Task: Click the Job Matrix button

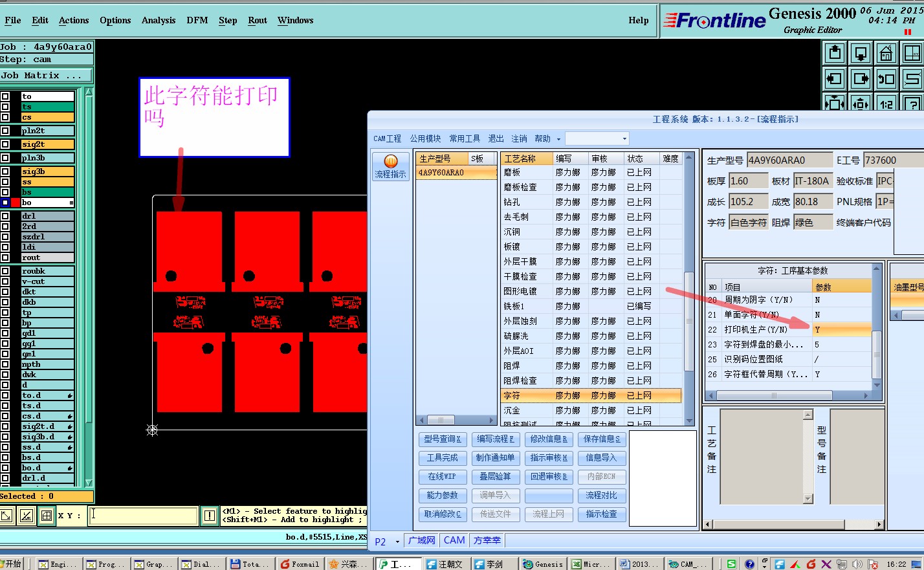Action: pyautogui.click(x=47, y=76)
